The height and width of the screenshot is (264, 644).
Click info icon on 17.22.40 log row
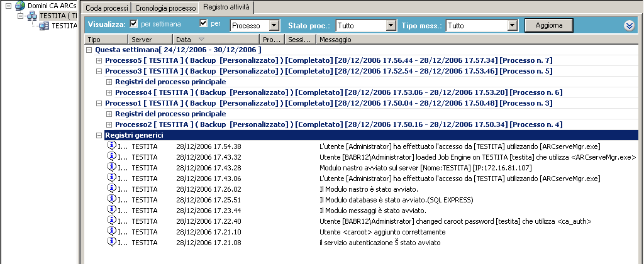(x=112, y=221)
